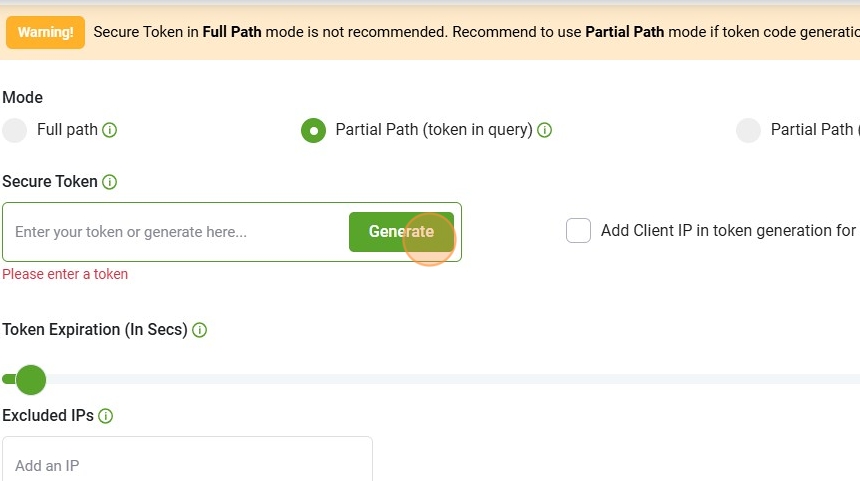The image size is (860, 481).
Task: Click the Token Expiration slider handle
Action: click(31, 380)
